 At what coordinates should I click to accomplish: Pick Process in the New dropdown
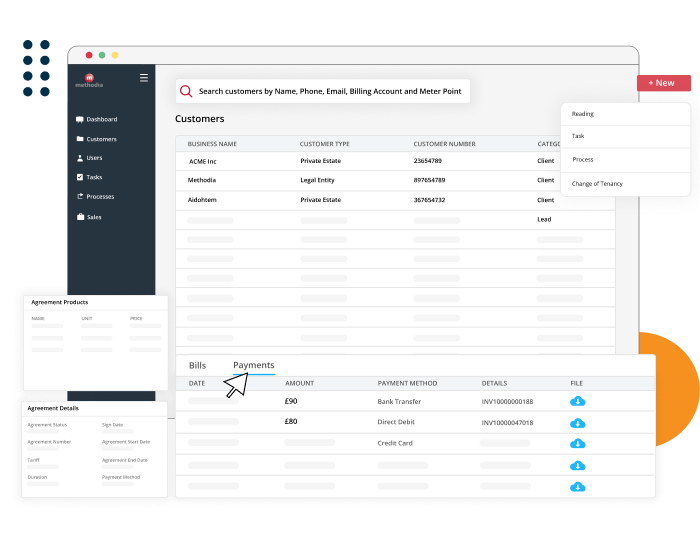coord(583,160)
